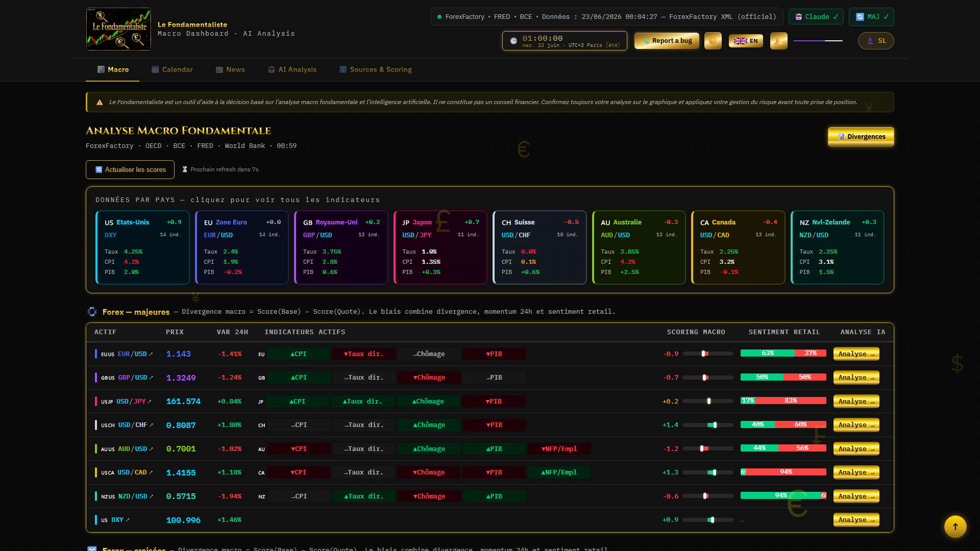Expand the Japon country card indicators
Viewport: 980px width, 551px height.
click(x=440, y=247)
